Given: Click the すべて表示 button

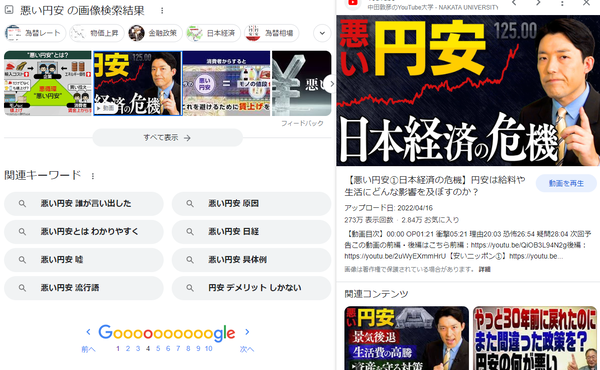Looking at the screenshot, I should (168, 138).
